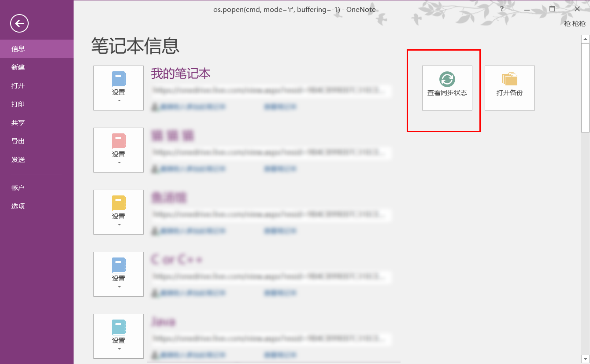590x364 pixels.
Task: Expand the 设置 dropdown for the Java notebook
Action: (118, 349)
